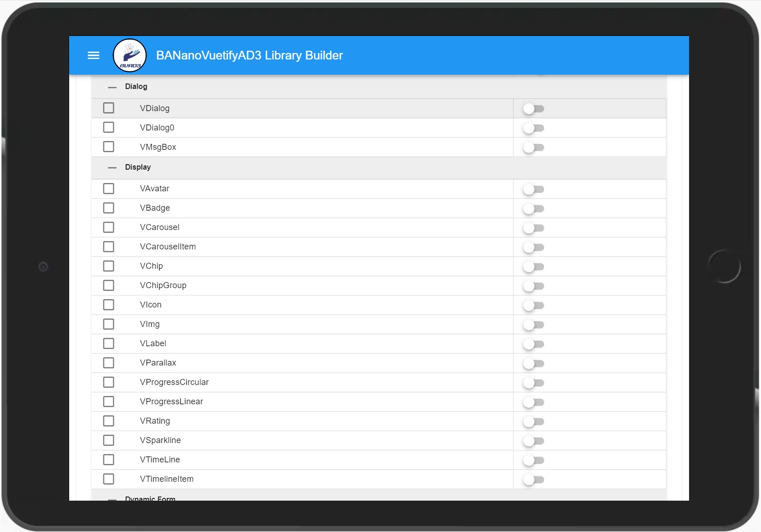Click the BVAD3 logo
Image resolution: width=761 pixels, height=532 pixels.
click(130, 55)
